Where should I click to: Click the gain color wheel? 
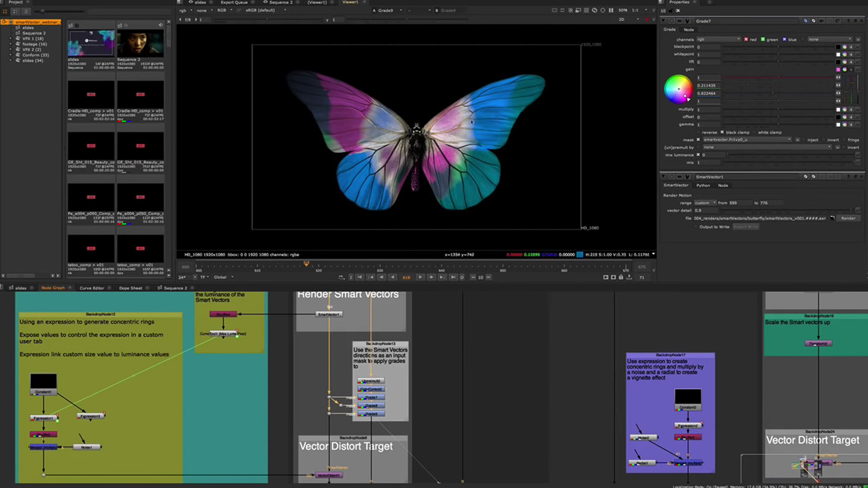[678, 89]
